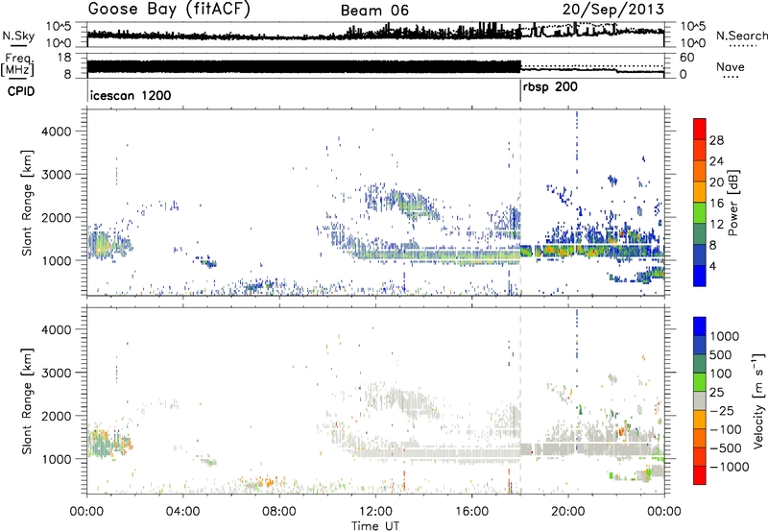Click the light green power colorbar segment
Screen dimensions: 768x532
click(x=700, y=212)
